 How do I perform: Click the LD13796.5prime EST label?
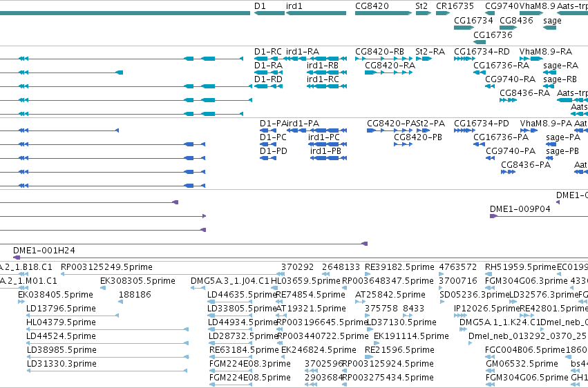[x=61, y=309]
